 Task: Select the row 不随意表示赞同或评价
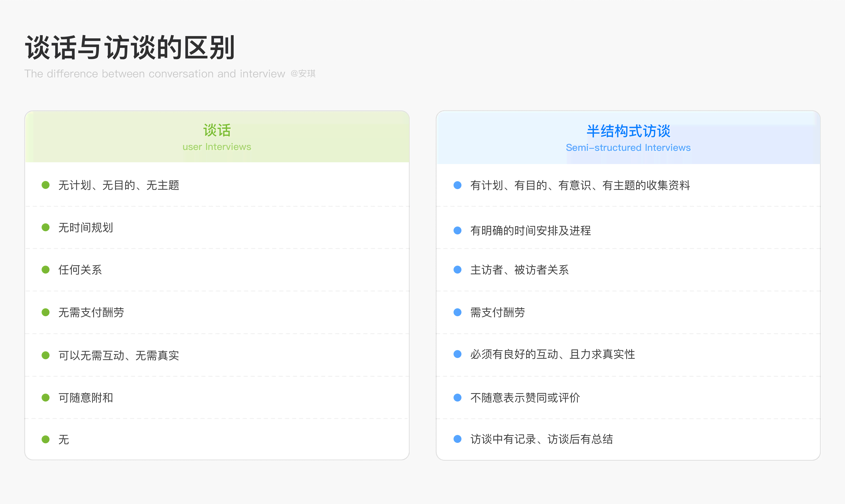(x=628, y=397)
